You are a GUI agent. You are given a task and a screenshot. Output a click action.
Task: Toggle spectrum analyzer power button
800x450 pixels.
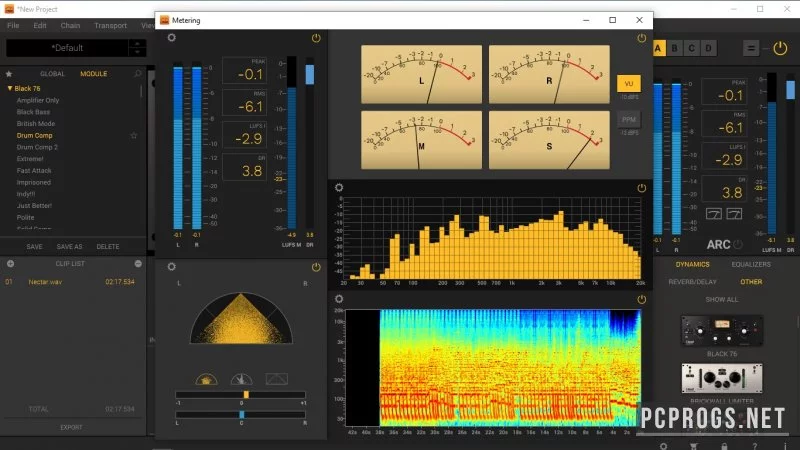641,188
